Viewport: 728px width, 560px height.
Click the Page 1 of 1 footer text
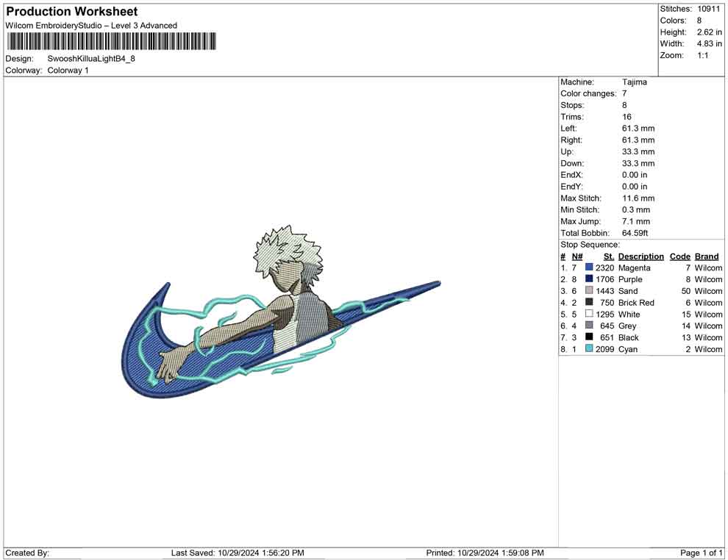pyautogui.click(x=702, y=553)
